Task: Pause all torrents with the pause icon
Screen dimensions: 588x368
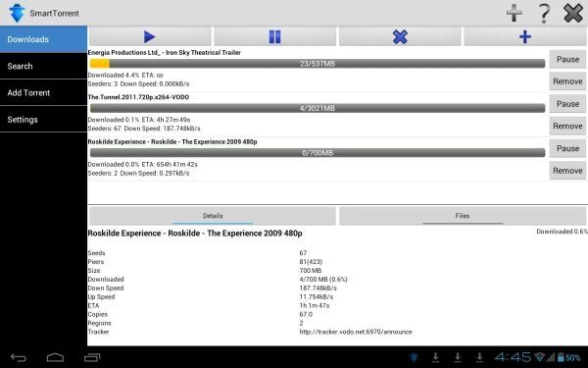Action: 274,37
